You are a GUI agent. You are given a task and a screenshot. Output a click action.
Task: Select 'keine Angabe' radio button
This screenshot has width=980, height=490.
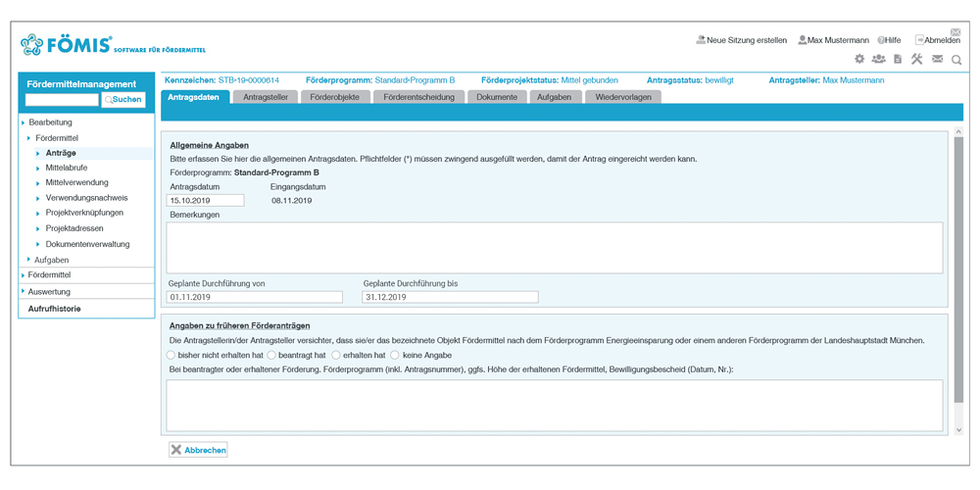(394, 355)
